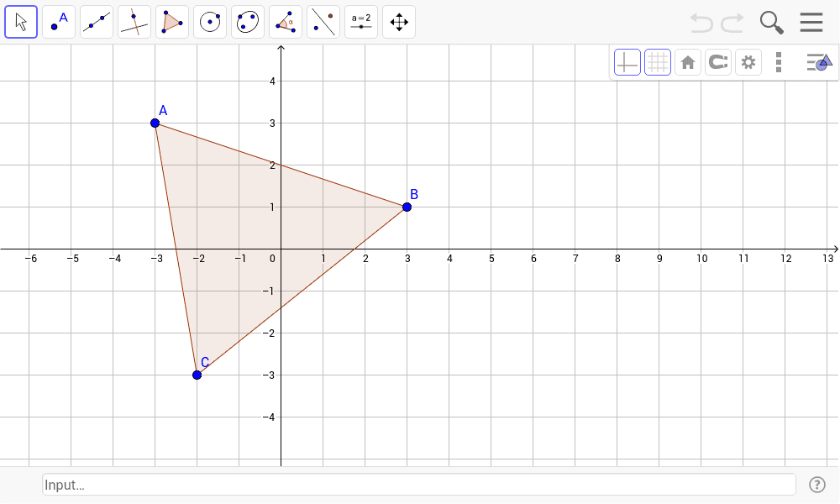Select the Polygon tool
Viewport: 840px width, 504px height.
click(171, 21)
